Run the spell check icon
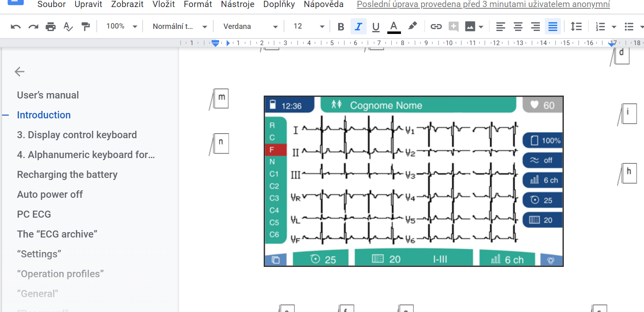Image resolution: width=644 pixels, height=312 pixels. [x=68, y=27]
